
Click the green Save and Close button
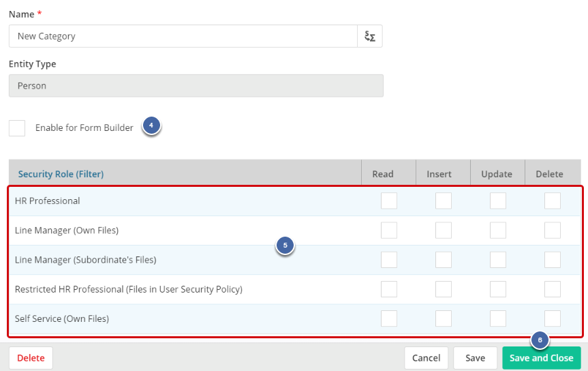click(542, 358)
